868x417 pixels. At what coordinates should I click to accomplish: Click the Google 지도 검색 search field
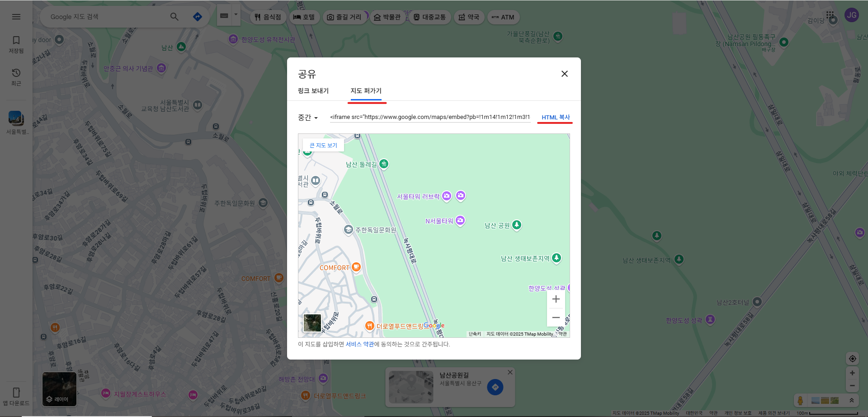(x=108, y=17)
